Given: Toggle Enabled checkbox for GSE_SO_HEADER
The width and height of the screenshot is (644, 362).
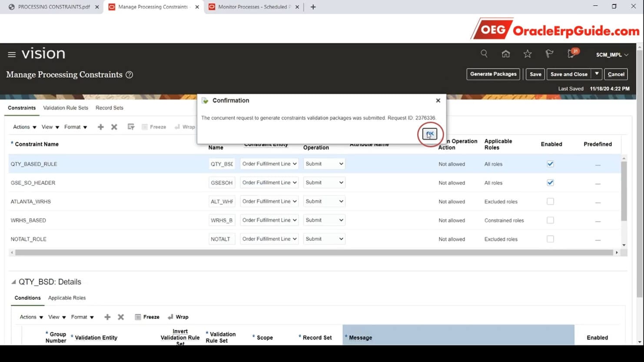Looking at the screenshot, I should pos(550,183).
